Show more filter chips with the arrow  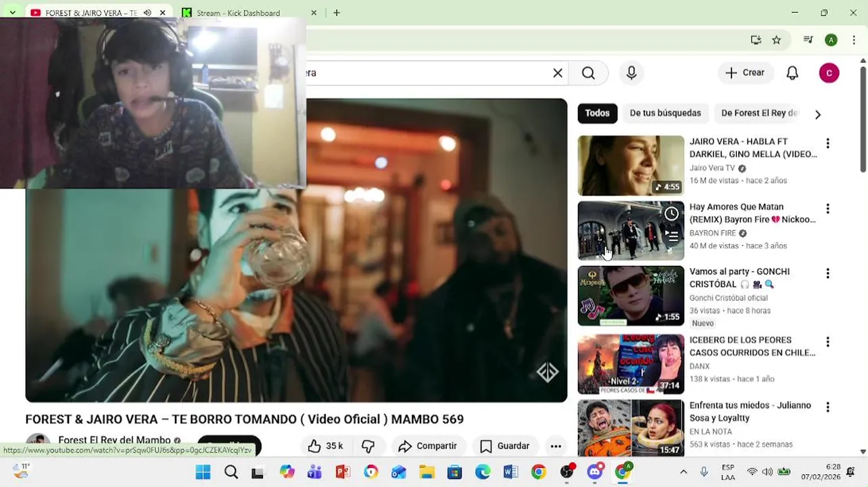[x=817, y=114]
